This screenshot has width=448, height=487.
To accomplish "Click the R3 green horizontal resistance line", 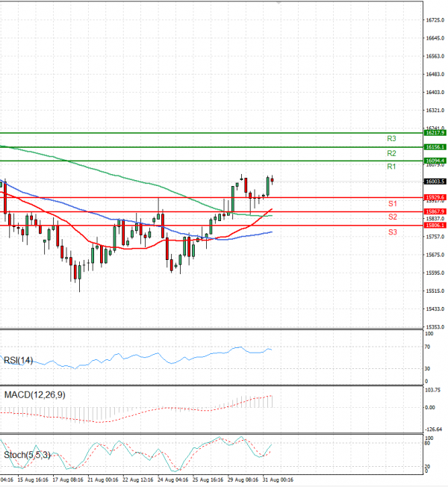I will pyautogui.click(x=211, y=133).
